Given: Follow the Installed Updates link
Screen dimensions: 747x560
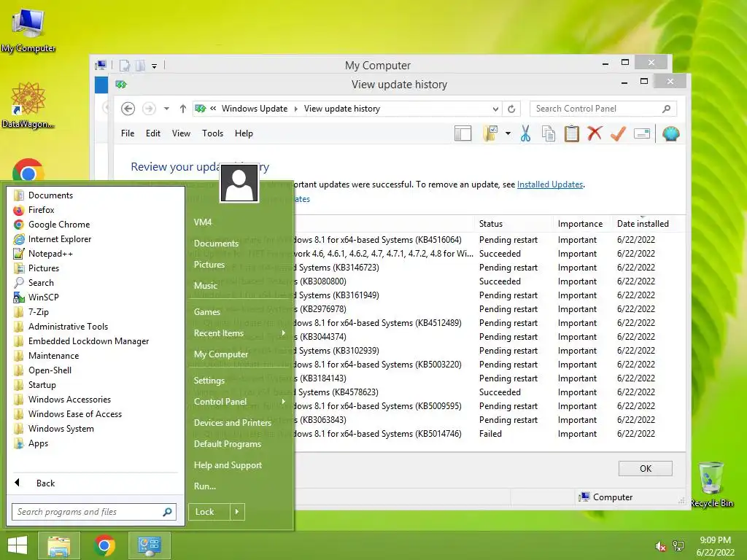Looking at the screenshot, I should (x=550, y=184).
